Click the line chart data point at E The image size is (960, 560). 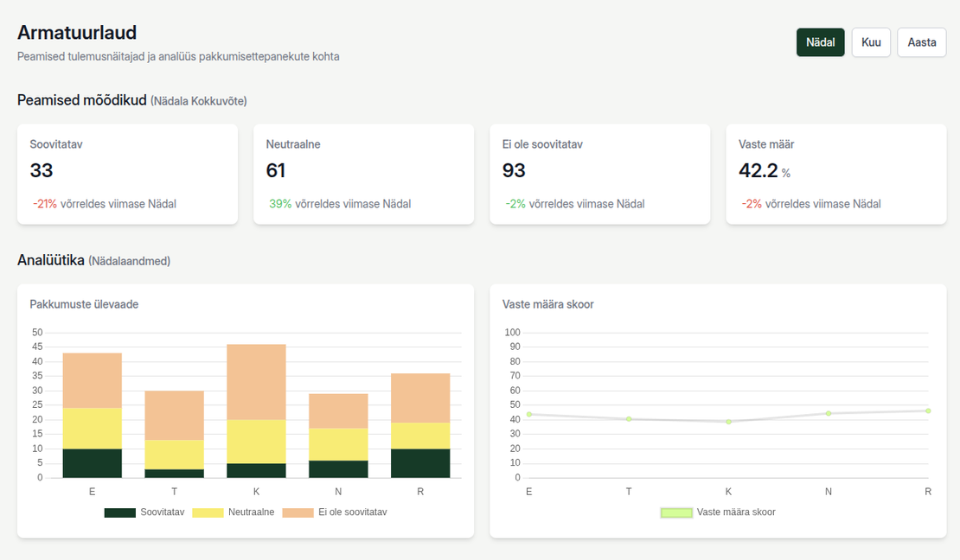(x=529, y=414)
